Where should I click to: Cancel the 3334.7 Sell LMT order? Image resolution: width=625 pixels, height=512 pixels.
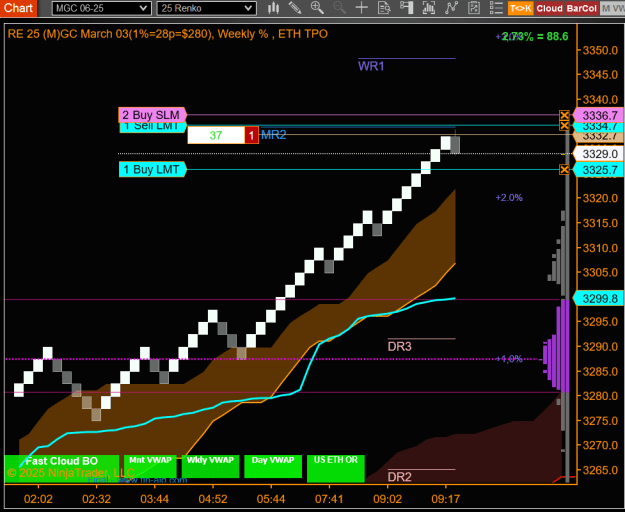point(564,126)
